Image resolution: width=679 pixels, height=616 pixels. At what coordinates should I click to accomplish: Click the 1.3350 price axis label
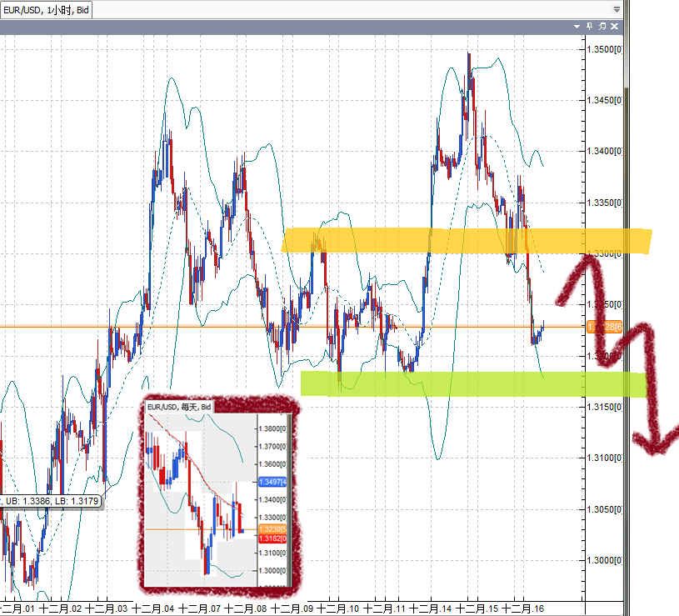click(605, 203)
